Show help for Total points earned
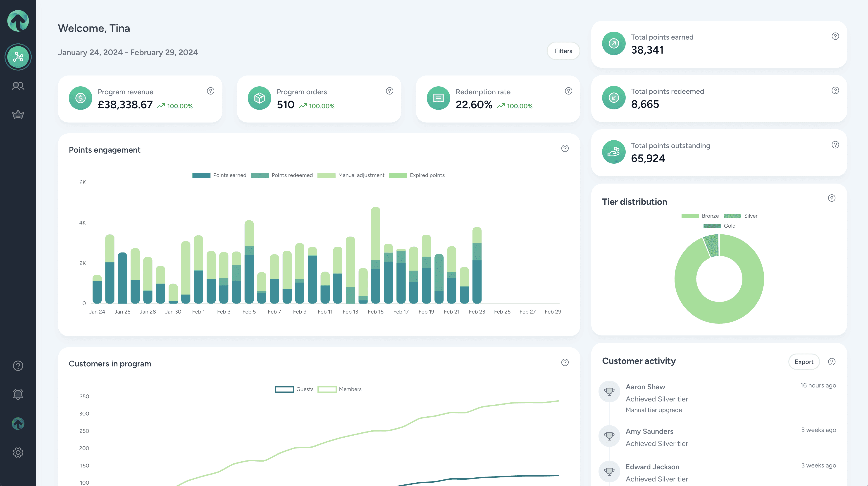The height and width of the screenshot is (486, 868). point(835,36)
